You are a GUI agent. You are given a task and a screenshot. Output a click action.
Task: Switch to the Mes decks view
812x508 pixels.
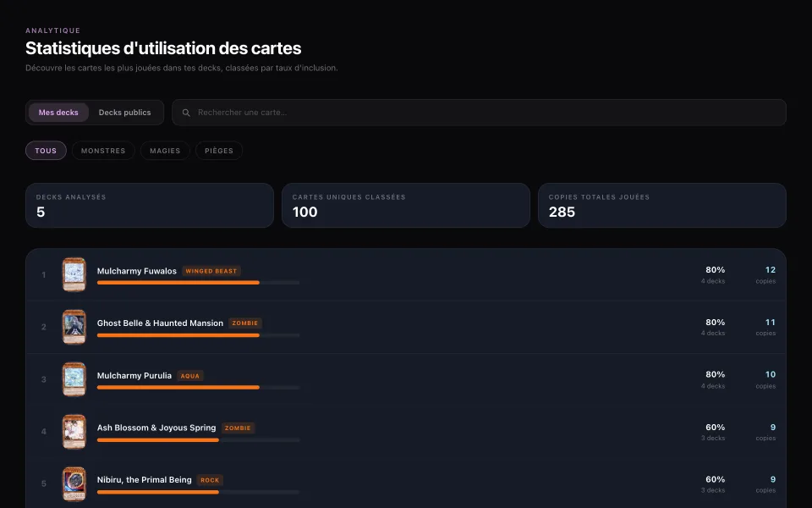pos(58,113)
